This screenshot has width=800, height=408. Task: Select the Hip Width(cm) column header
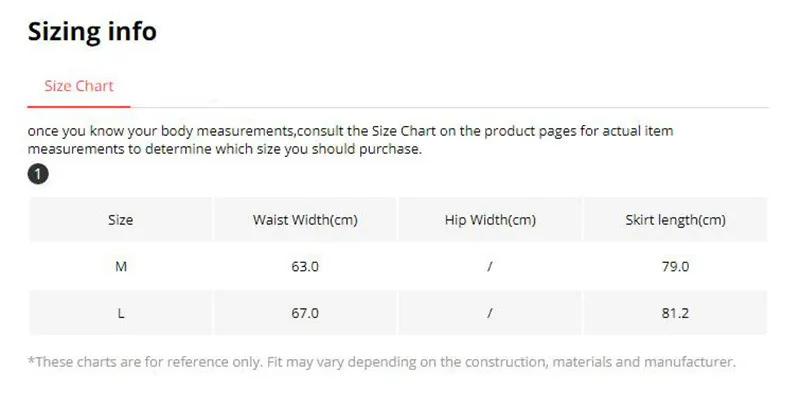point(490,220)
